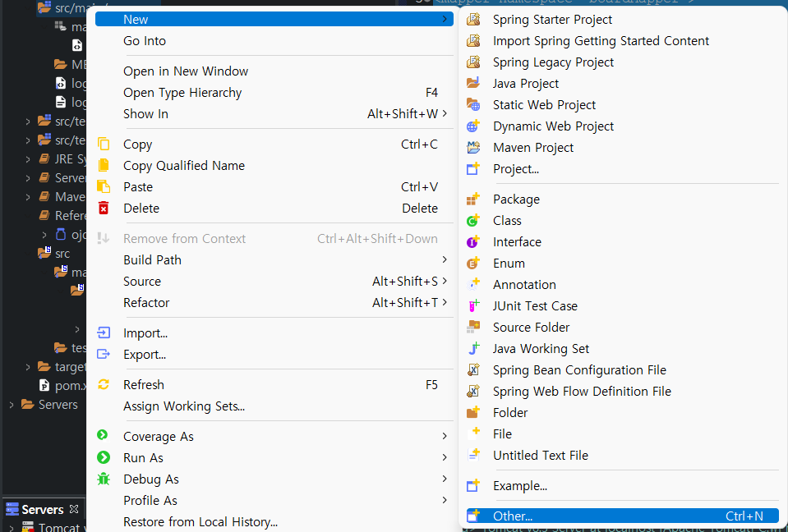Expand the target folder tree node
Viewport: 788px width, 532px height.
28,367
